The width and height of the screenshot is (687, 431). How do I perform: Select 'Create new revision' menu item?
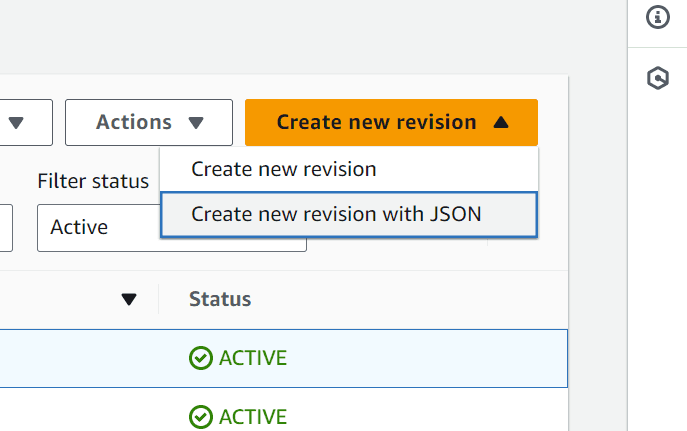click(284, 169)
